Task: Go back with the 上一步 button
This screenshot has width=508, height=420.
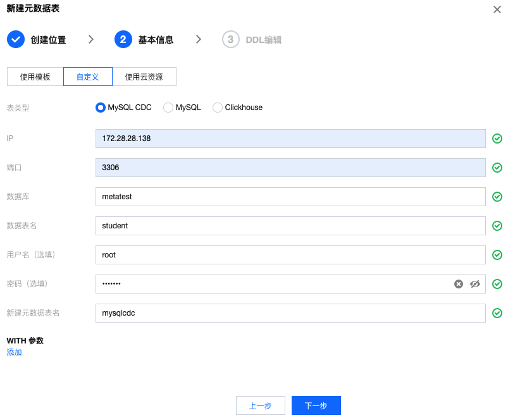Action: 261,405
